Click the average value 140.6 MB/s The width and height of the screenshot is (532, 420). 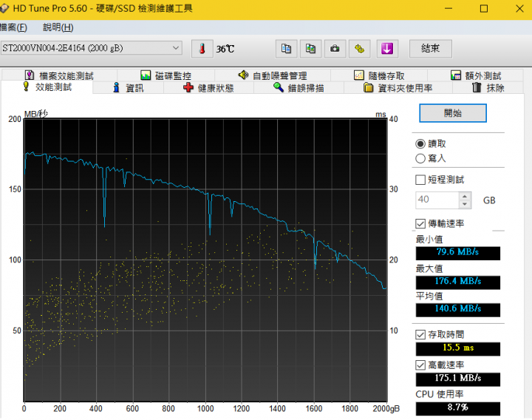[x=457, y=309]
